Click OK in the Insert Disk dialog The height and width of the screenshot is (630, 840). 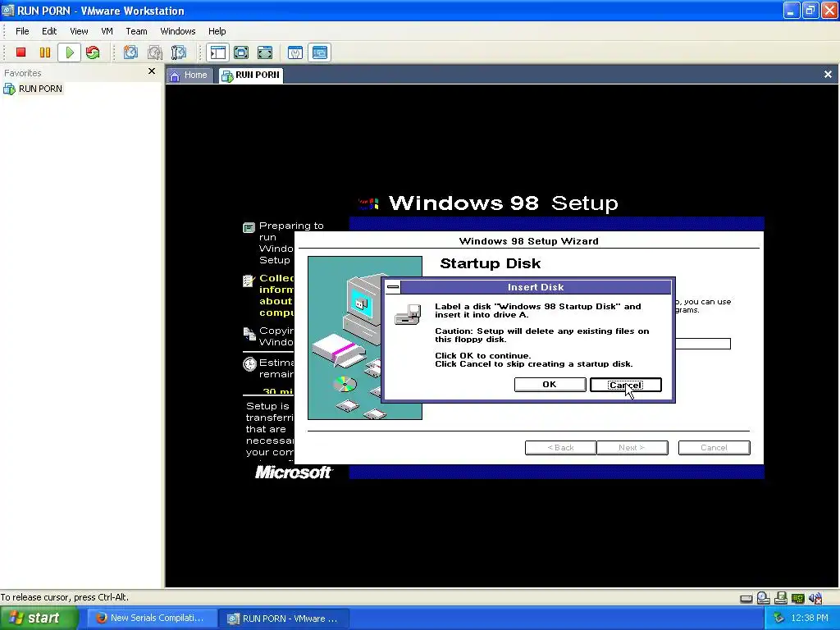coord(550,384)
